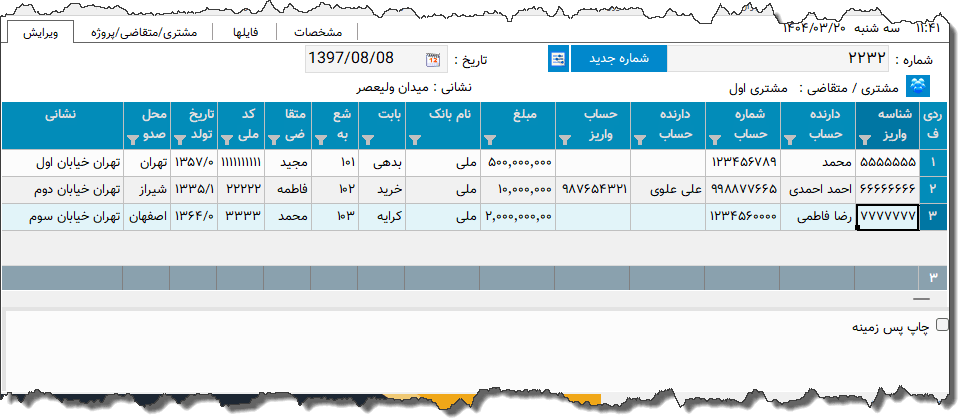
Task: Open filter on first دارنده حساب column
Action: 790,140
